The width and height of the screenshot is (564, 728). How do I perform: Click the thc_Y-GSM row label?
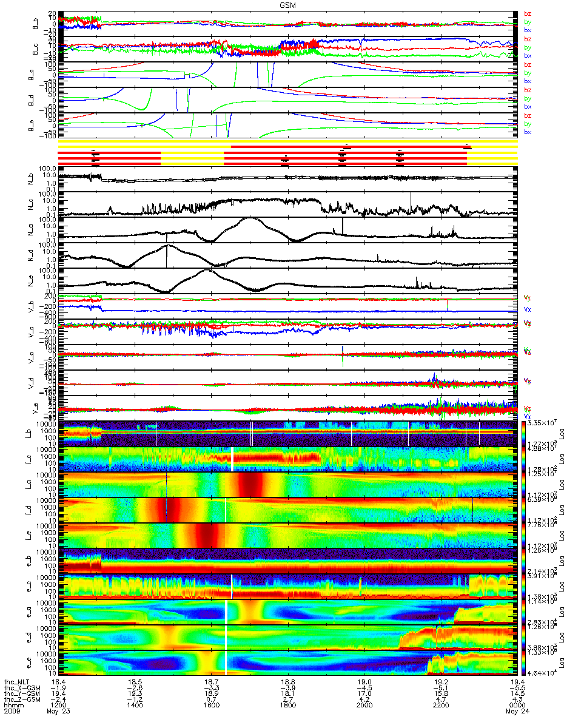click(x=22, y=693)
